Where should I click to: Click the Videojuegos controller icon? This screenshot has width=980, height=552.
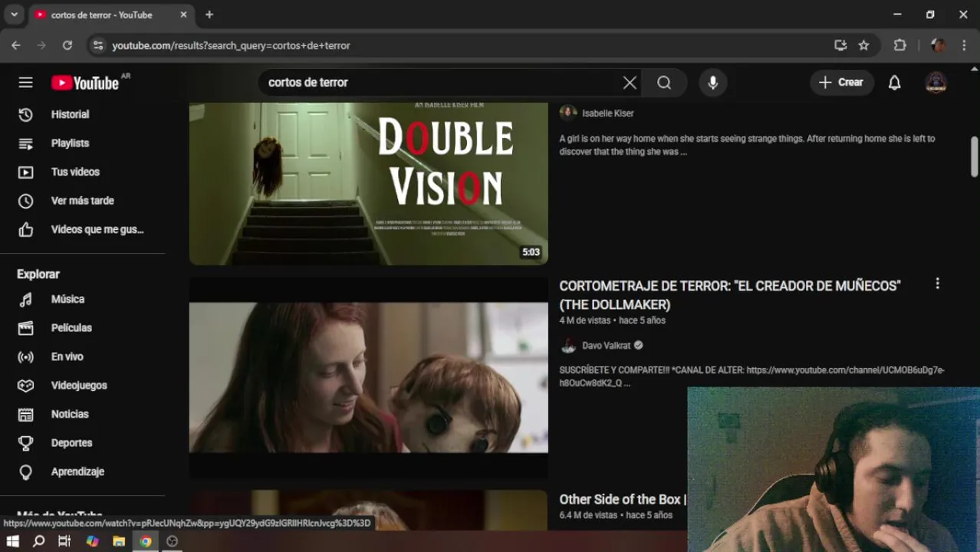[x=25, y=386]
